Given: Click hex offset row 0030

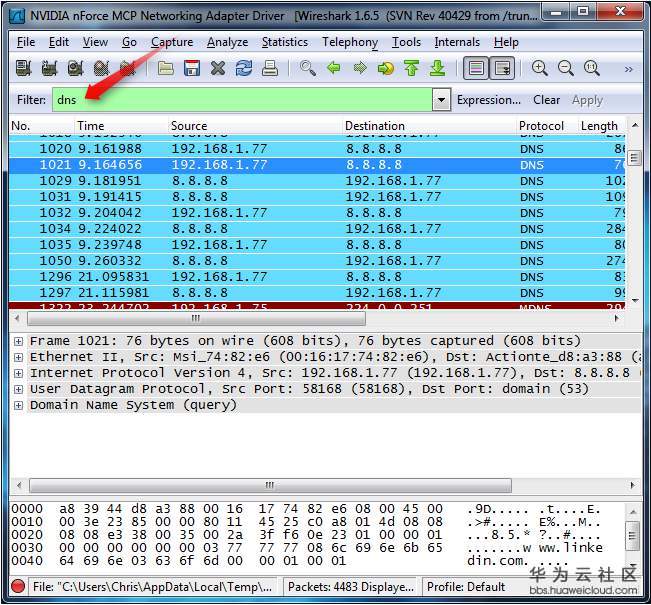Looking at the screenshot, I should pyautogui.click(x=27, y=548).
